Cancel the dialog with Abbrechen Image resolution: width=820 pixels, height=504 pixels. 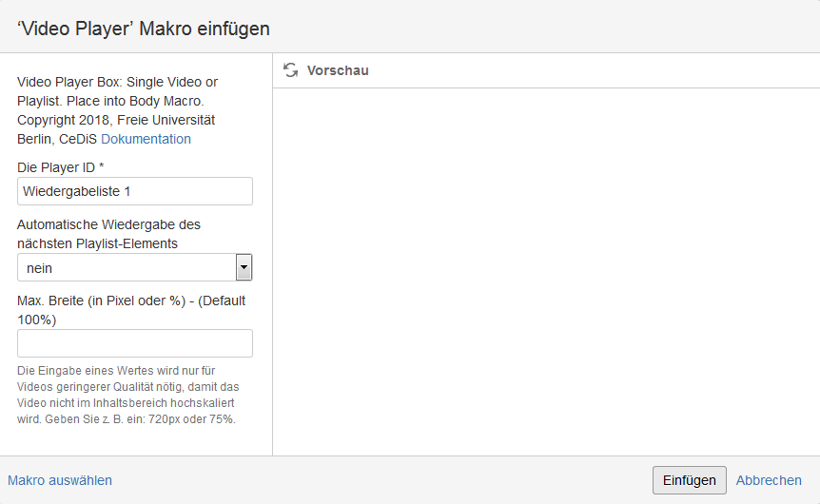[x=769, y=480]
